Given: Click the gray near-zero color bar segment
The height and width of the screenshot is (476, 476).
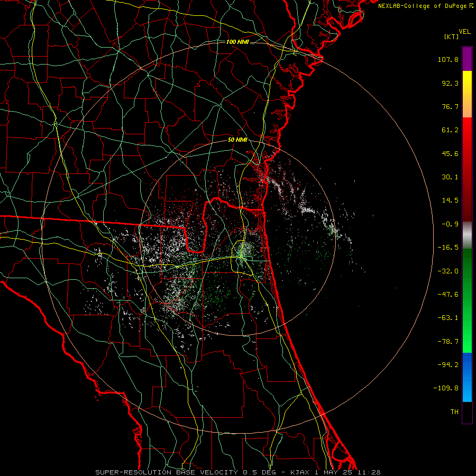Looking at the screenshot, I should coord(467,234).
